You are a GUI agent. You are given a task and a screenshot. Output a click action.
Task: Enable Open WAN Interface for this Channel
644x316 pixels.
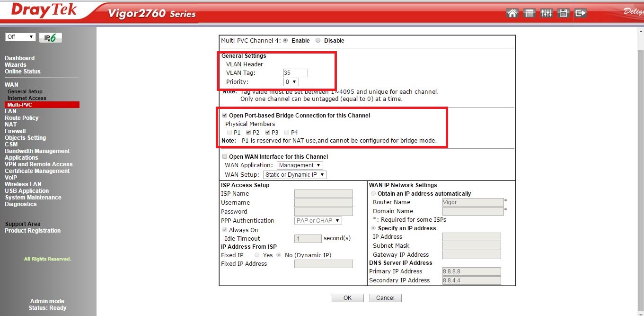point(225,157)
